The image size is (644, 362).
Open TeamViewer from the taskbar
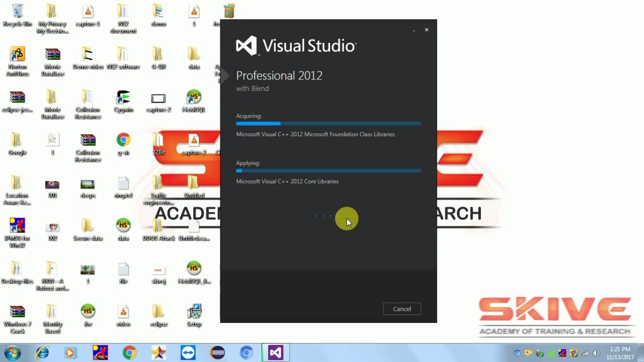(x=188, y=352)
